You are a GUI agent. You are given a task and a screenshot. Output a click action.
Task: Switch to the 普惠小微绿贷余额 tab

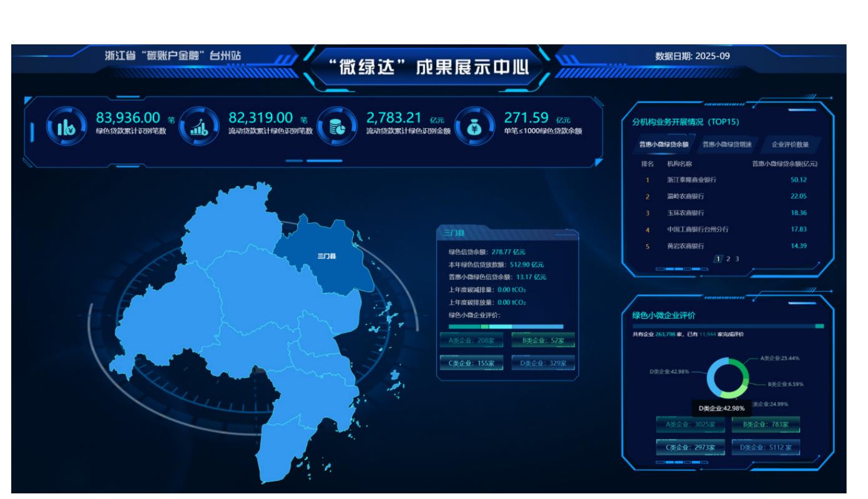click(664, 144)
